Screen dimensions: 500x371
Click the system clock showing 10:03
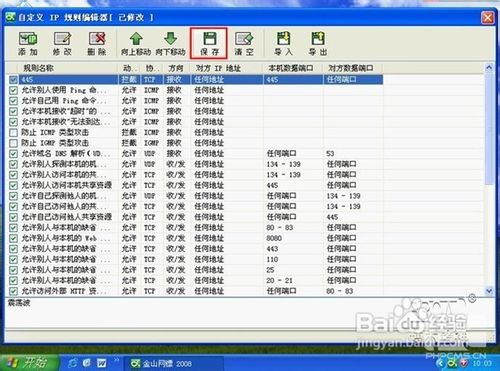(x=482, y=363)
